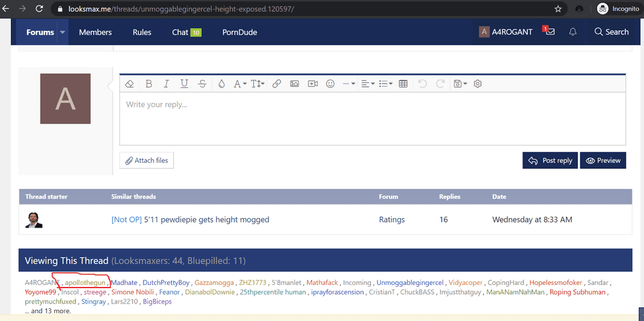Insert an image into reply

[294, 84]
